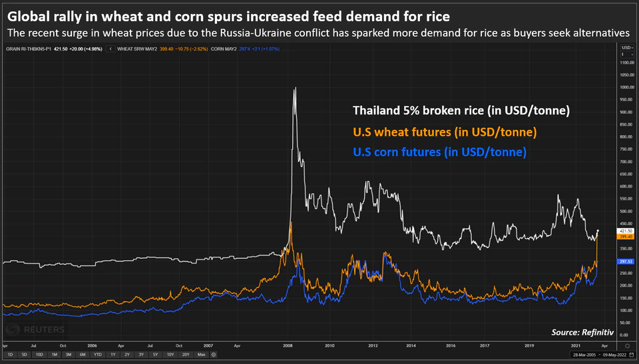The width and height of the screenshot is (639, 364).
Task: Open the date range calendar picker
Action: [x=631, y=355]
